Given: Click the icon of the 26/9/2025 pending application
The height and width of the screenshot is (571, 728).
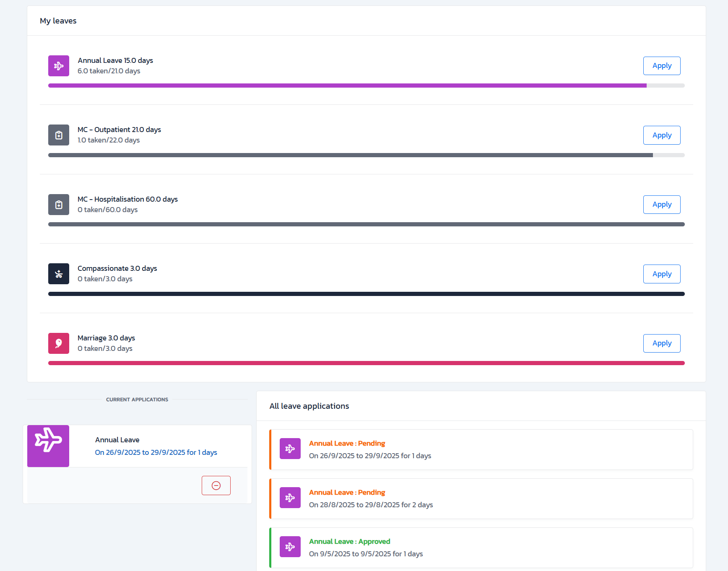Looking at the screenshot, I should coord(290,449).
